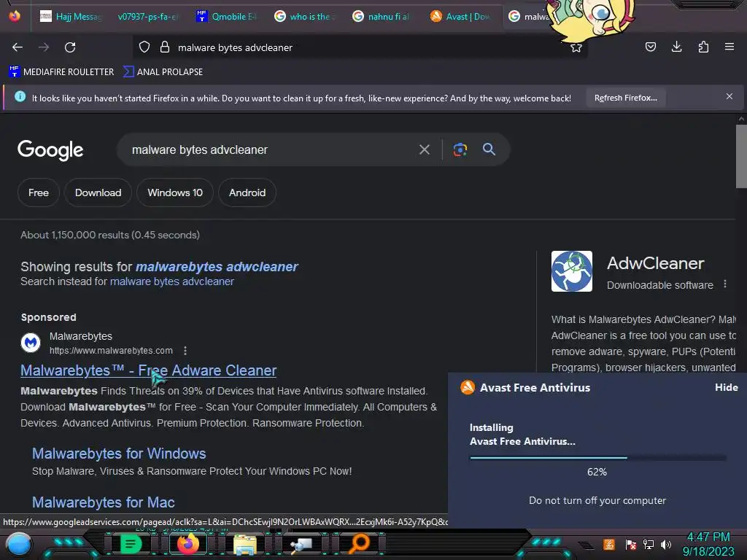Viewport: 747px width, 560px height.
Task: Open more options for AdwCleaner knowledge panel
Action: (725, 284)
